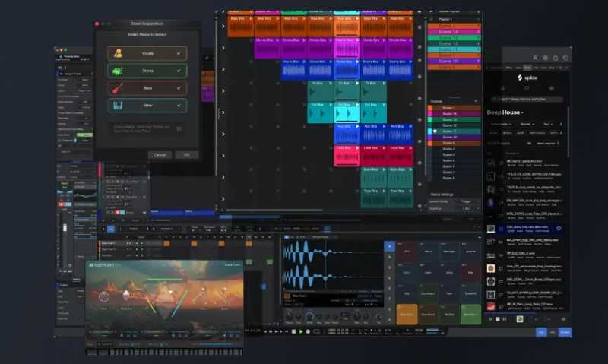The width and height of the screenshot is (608, 364).
Task: Click the Bass guitar stem icon
Action: (x=117, y=88)
